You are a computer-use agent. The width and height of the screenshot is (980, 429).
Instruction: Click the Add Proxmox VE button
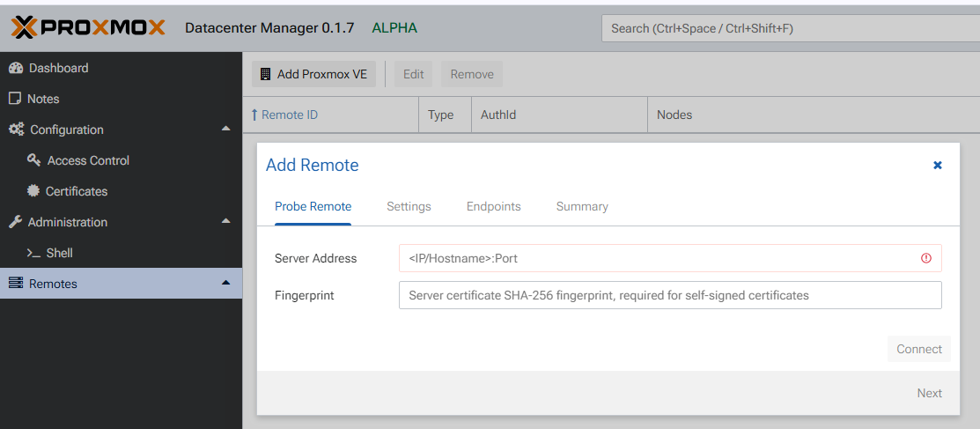click(313, 74)
